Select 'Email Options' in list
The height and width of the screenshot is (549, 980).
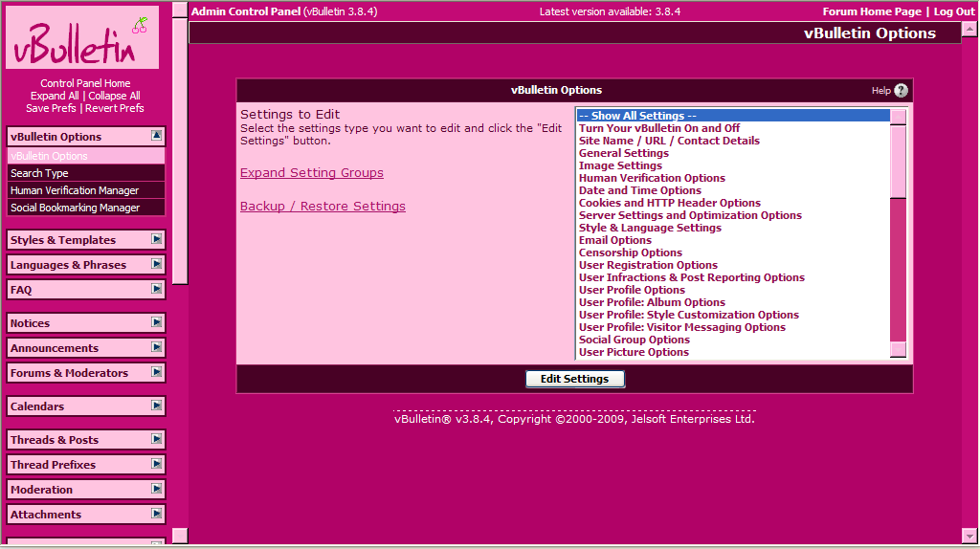(733, 240)
